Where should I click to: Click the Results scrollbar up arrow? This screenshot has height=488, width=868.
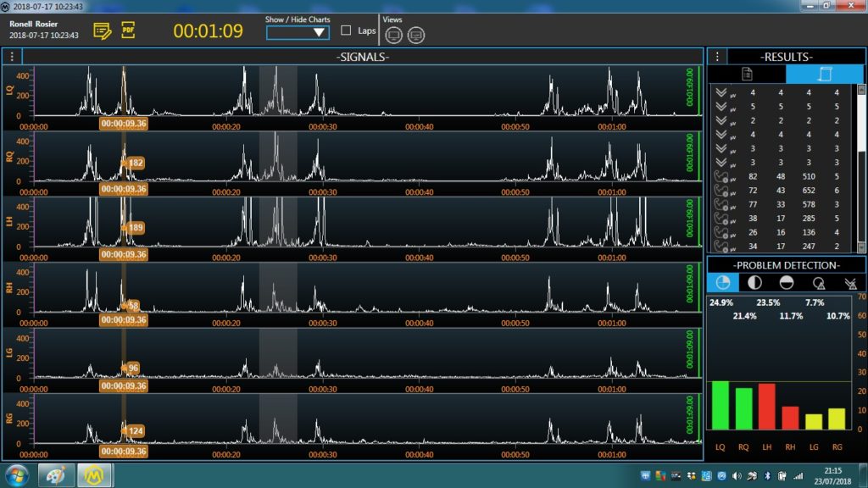861,89
